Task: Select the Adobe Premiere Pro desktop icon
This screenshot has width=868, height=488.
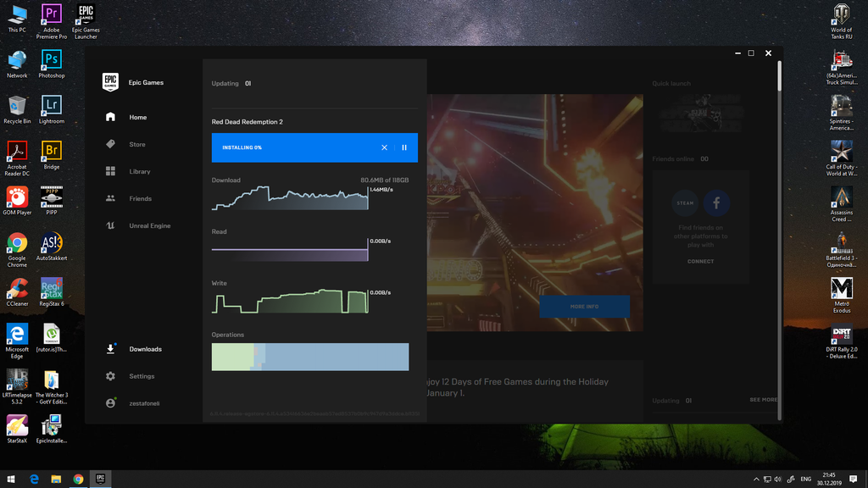Action: pyautogui.click(x=52, y=21)
